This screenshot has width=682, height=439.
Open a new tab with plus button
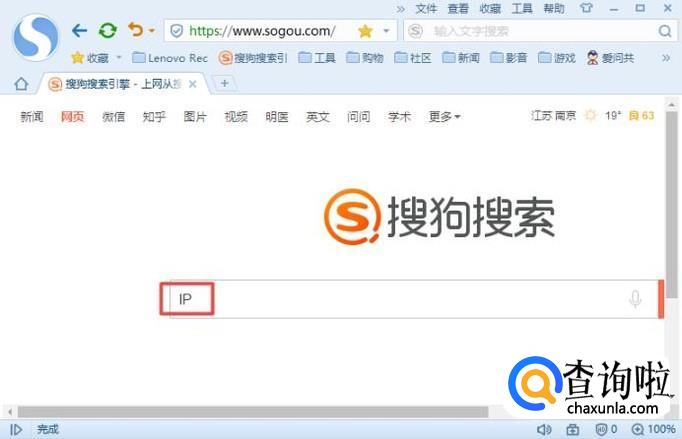pos(224,83)
